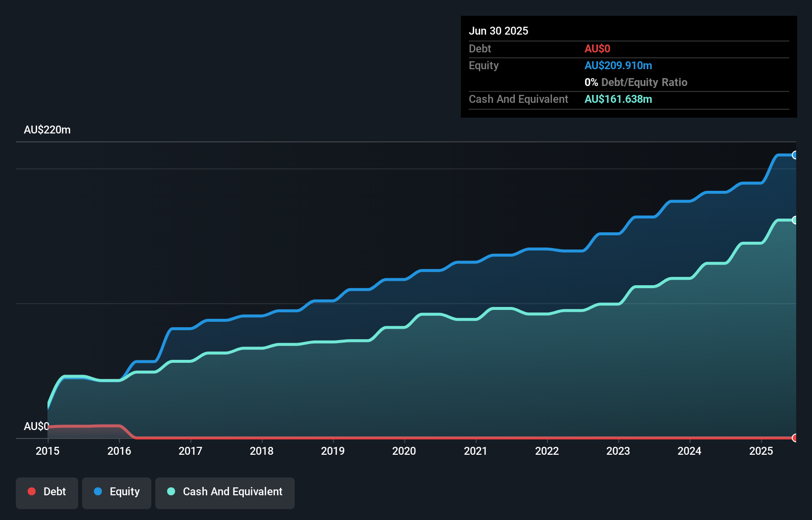Screen dimensions: 812x520
Task: Click the 2025 x-axis label
Action: click(x=761, y=451)
